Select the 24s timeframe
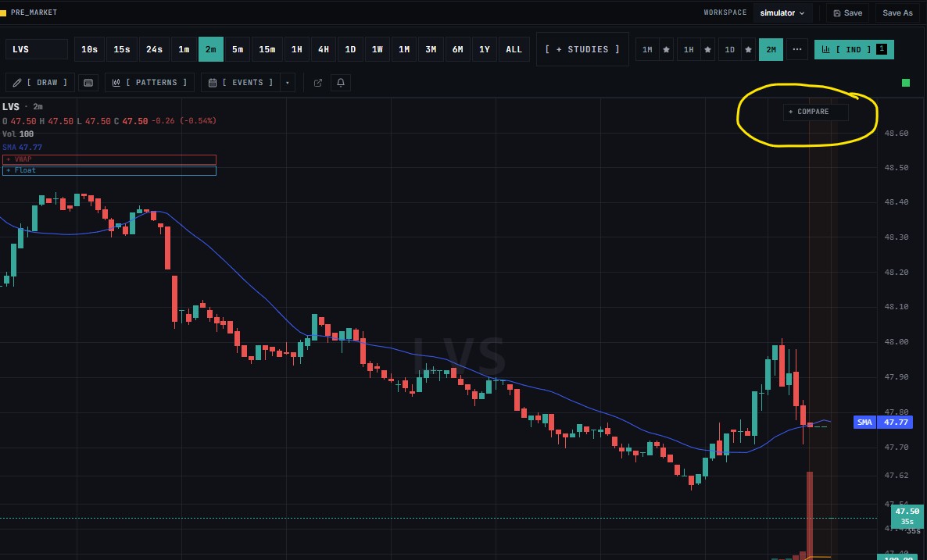Image resolution: width=927 pixels, height=560 pixels. [154, 50]
